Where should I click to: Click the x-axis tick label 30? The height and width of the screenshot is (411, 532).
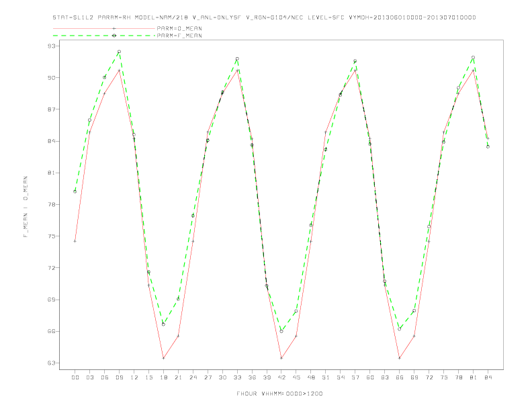(222, 377)
